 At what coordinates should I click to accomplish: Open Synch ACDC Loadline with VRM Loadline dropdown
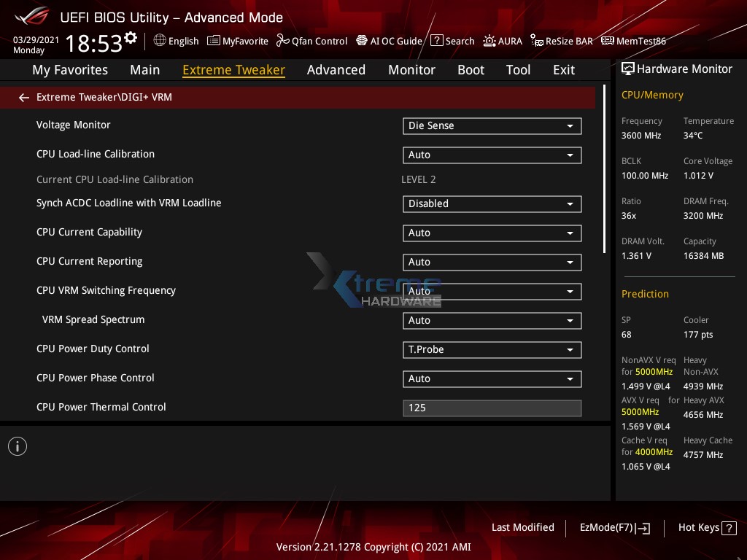(x=492, y=204)
